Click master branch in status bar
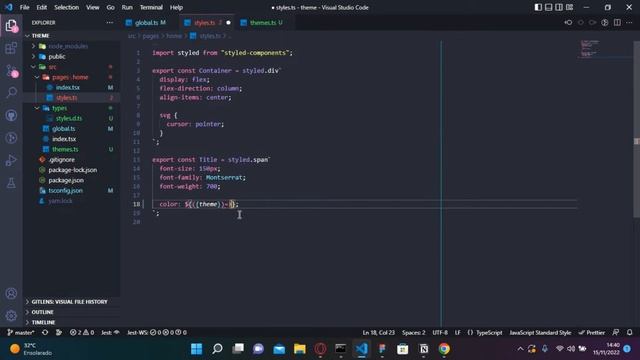Viewport: 640px width, 360px height. 21,333
